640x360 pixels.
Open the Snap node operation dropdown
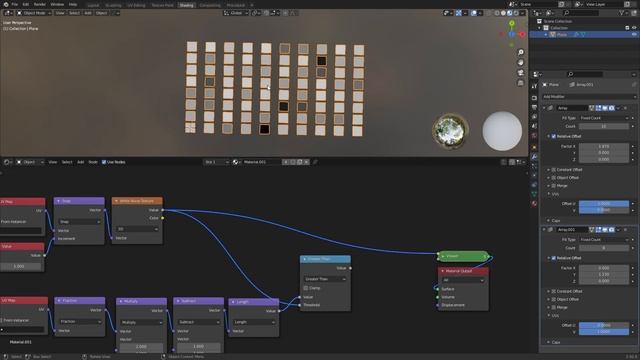tap(80, 222)
